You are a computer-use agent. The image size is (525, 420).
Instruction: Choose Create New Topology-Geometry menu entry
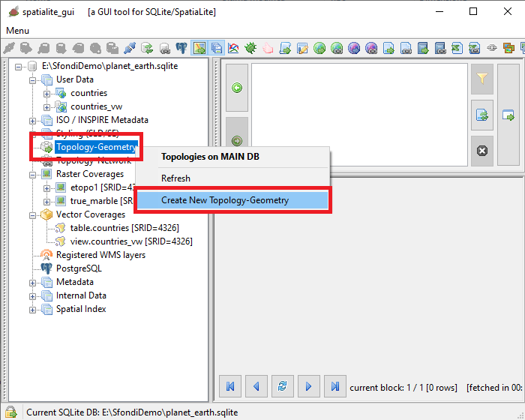pos(233,200)
